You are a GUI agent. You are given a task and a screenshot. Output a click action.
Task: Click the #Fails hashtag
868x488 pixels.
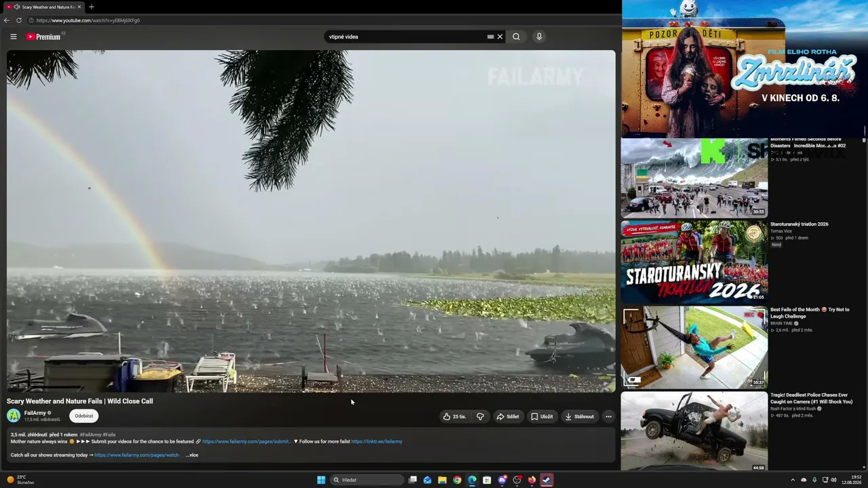(109, 434)
